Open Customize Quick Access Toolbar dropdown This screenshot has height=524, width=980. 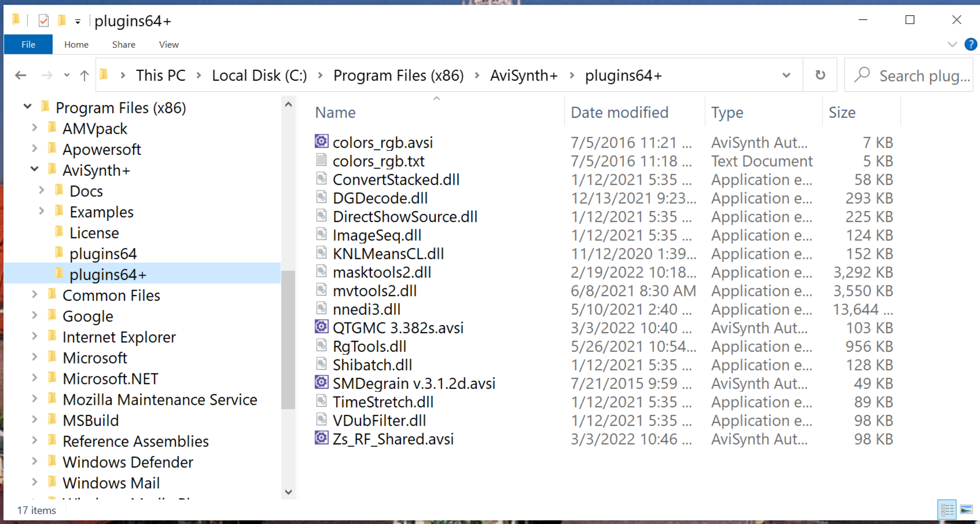(78, 21)
